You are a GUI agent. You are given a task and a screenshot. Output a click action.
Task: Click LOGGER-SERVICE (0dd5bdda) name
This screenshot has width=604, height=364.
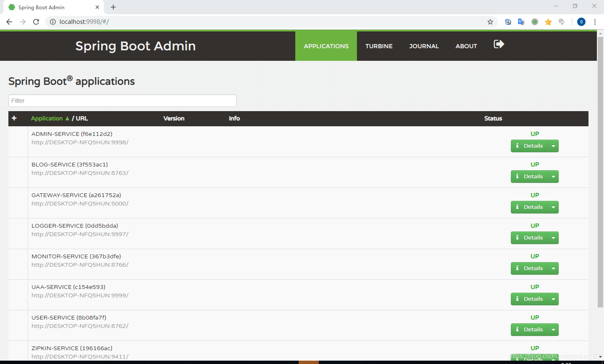(x=75, y=226)
